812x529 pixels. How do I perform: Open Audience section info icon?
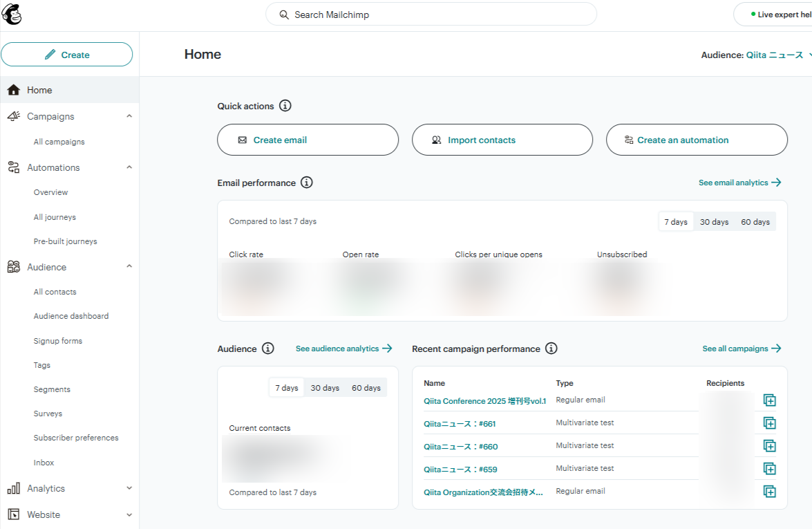point(267,349)
